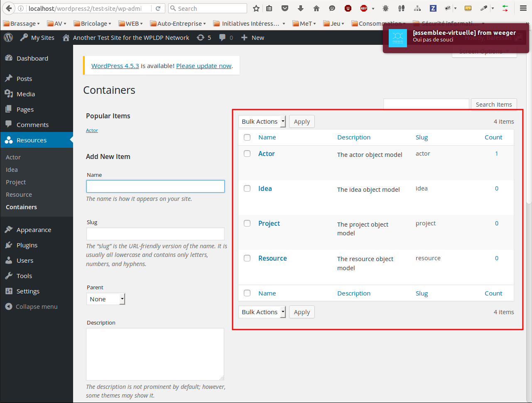532x403 pixels.
Task: Pick a color with the eyedropper icon
Action: point(484,8)
